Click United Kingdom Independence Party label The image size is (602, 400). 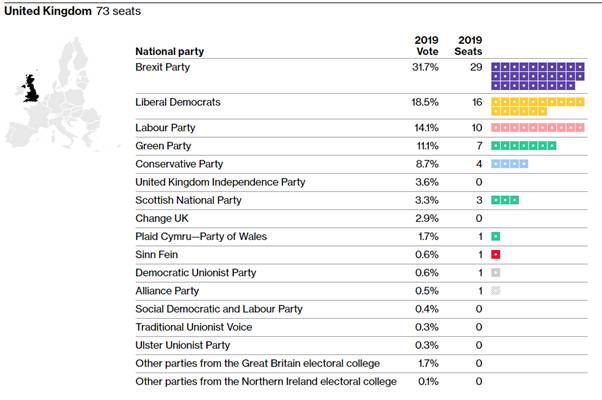point(220,182)
